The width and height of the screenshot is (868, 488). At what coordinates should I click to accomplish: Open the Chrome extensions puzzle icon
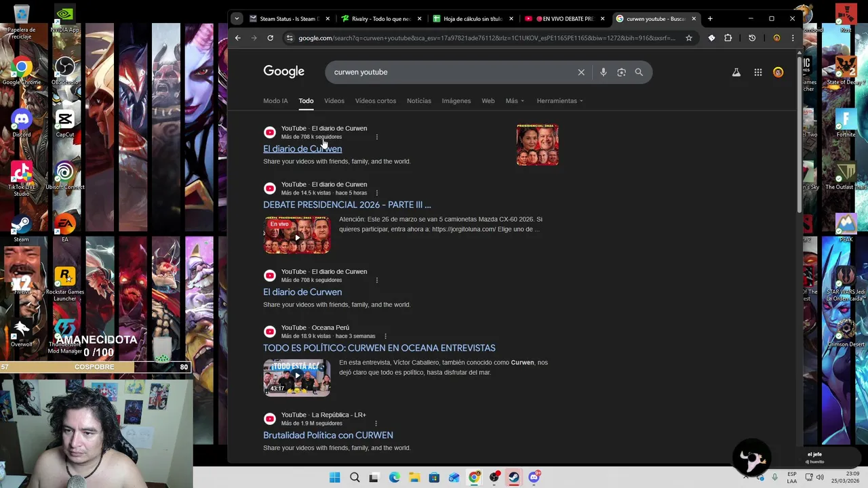point(728,38)
